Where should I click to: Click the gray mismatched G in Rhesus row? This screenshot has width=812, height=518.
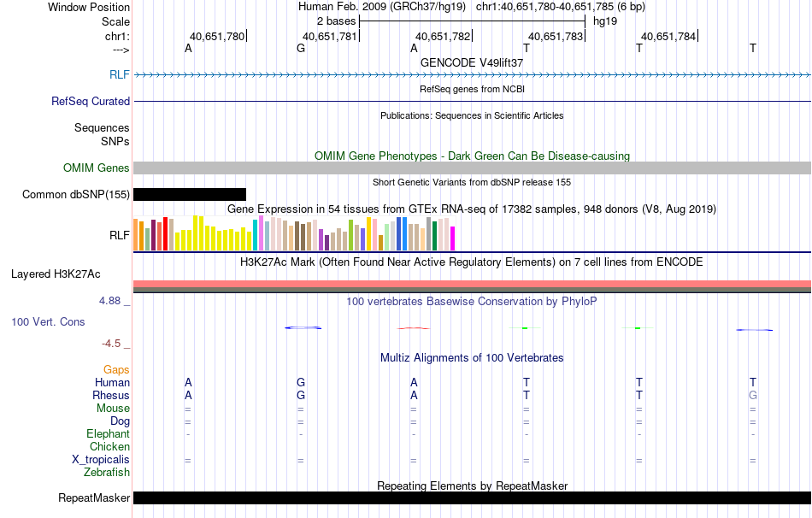(x=753, y=395)
